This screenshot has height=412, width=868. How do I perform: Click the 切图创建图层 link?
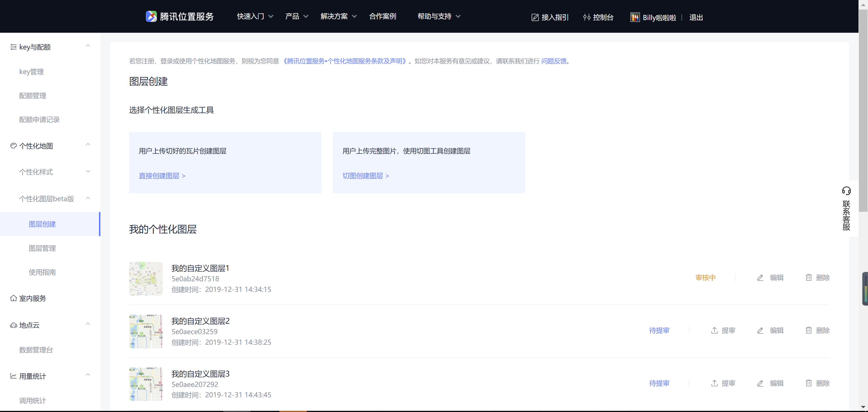coord(366,176)
